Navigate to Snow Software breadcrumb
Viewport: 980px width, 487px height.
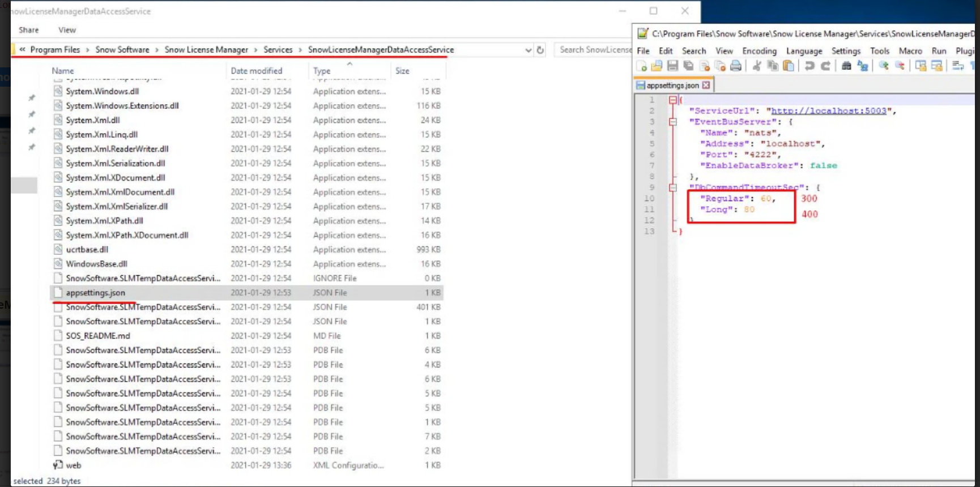pos(122,50)
